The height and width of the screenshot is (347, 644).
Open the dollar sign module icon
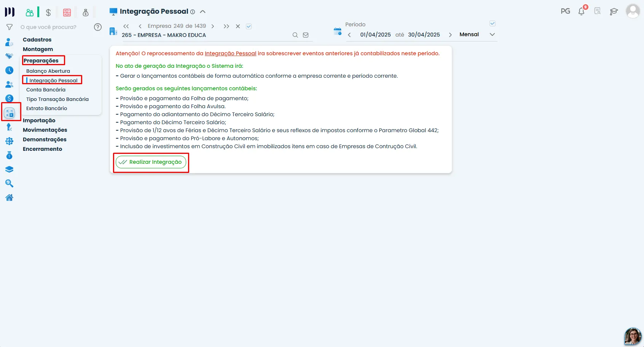pos(48,13)
